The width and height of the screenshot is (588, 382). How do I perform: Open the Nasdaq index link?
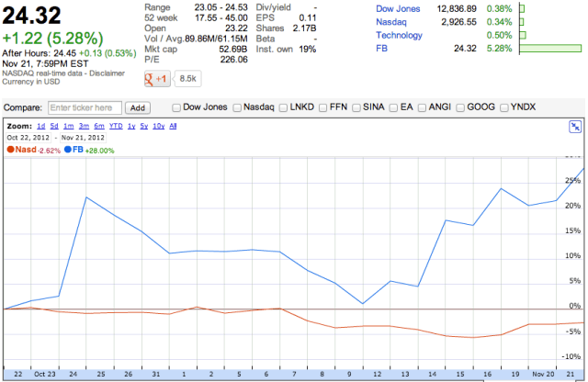[391, 22]
